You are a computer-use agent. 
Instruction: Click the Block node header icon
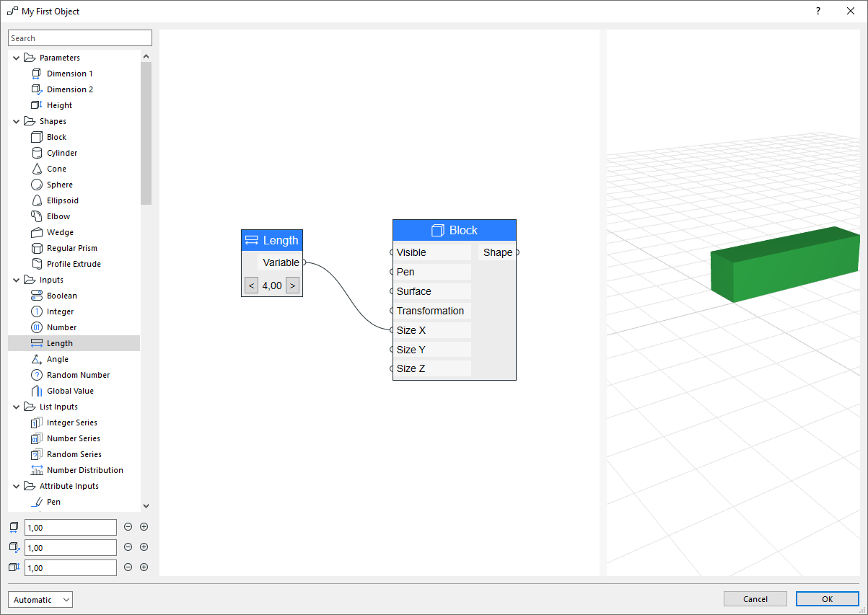(x=437, y=231)
